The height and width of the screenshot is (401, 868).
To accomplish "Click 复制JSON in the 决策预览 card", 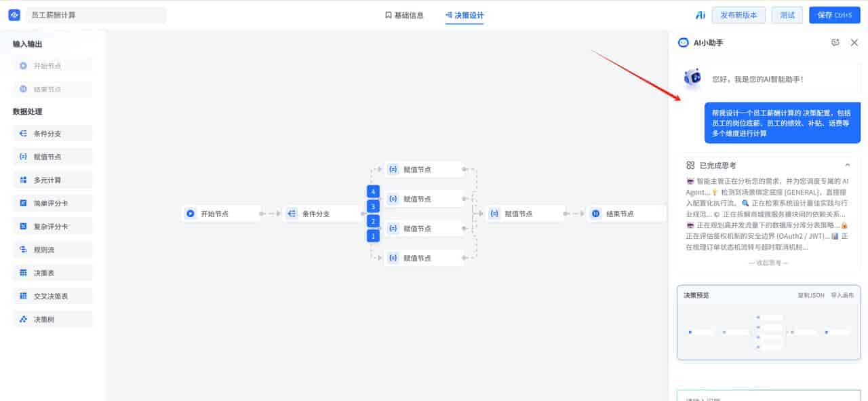I will 811,295.
